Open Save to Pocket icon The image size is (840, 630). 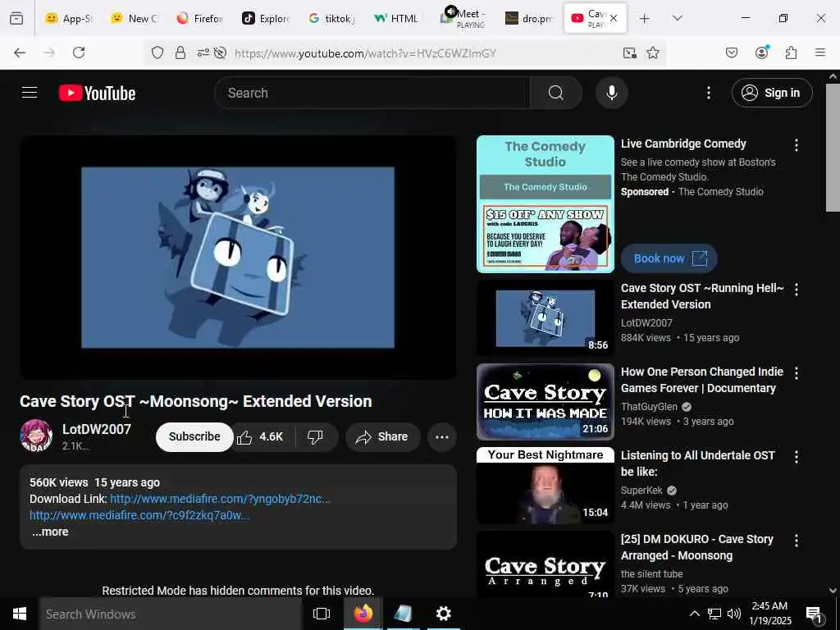[x=731, y=52]
